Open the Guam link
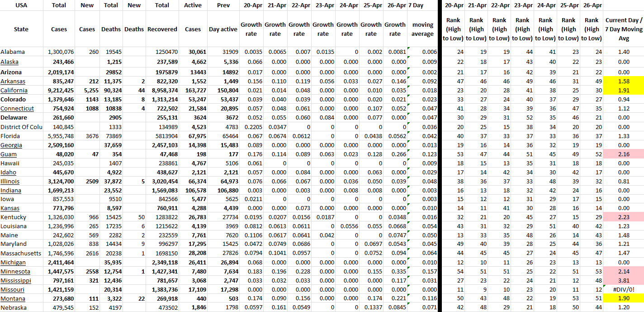The width and height of the screenshot is (644, 312). pos(9,154)
